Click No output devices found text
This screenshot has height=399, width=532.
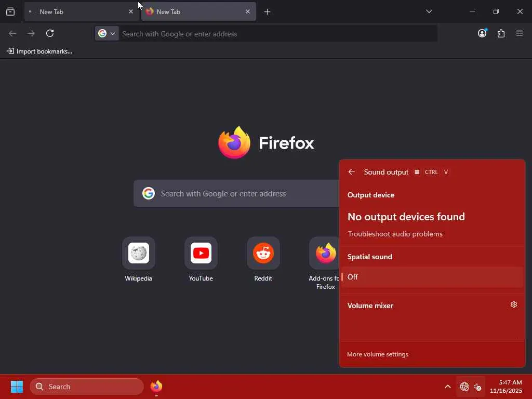(406, 217)
